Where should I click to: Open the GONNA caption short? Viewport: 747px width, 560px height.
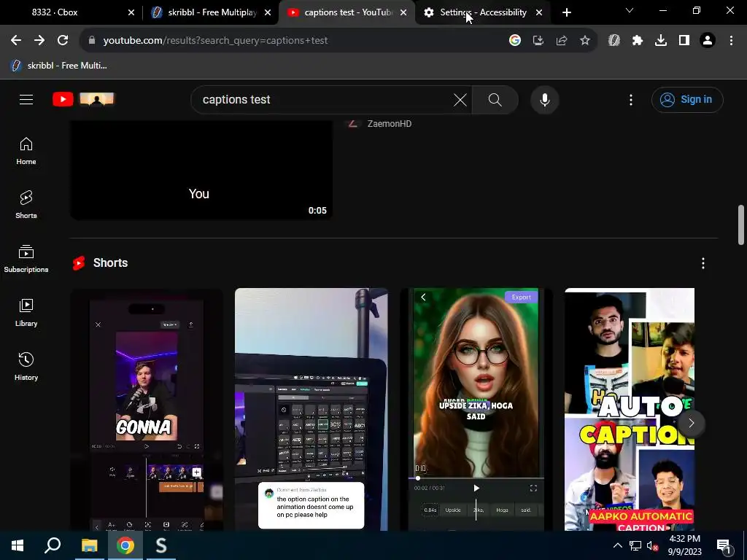[147, 409]
